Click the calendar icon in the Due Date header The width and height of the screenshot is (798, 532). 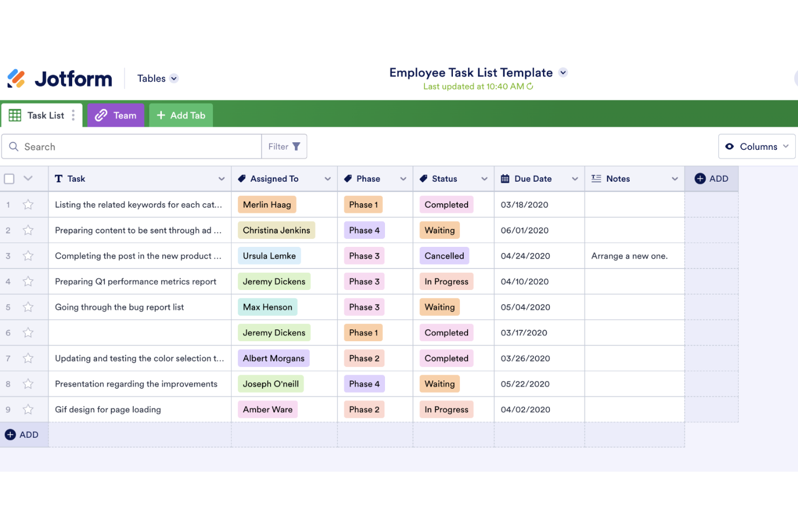click(505, 178)
